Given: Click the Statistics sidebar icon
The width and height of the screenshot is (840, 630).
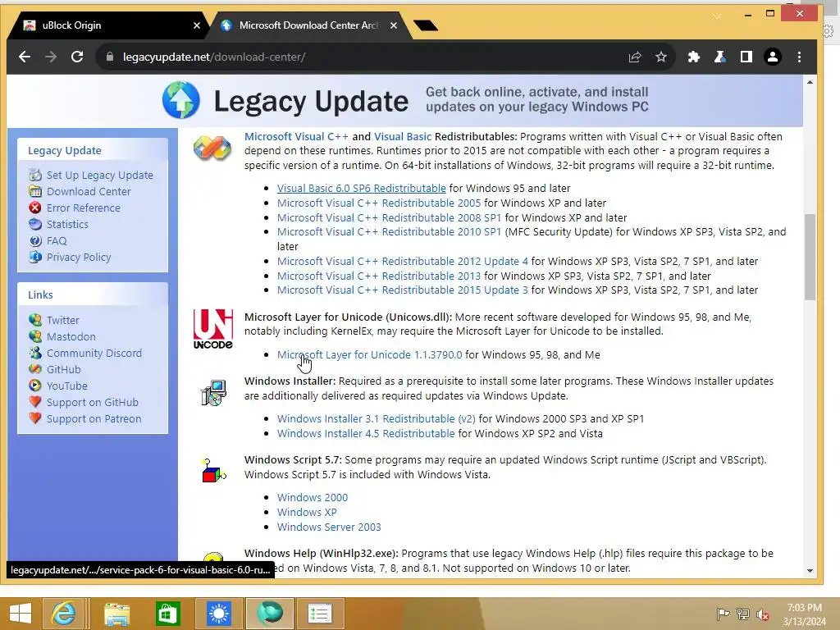Looking at the screenshot, I should click(x=35, y=225).
